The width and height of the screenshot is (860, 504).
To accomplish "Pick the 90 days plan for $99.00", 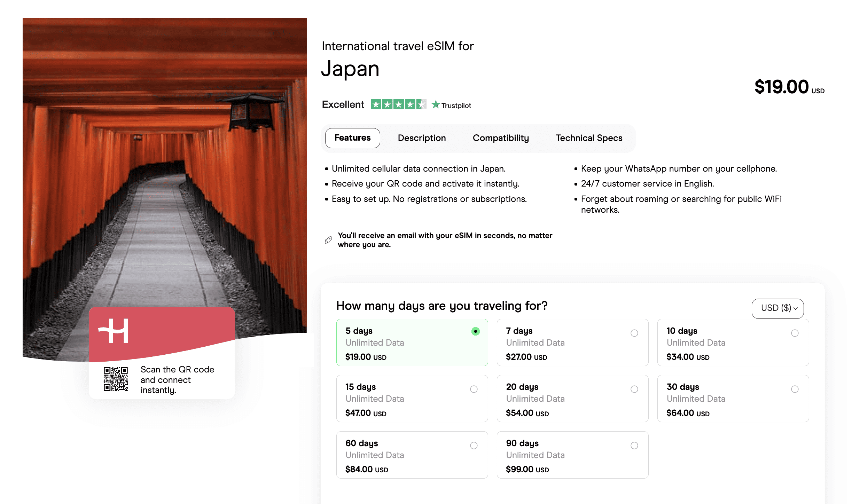I will click(x=634, y=446).
